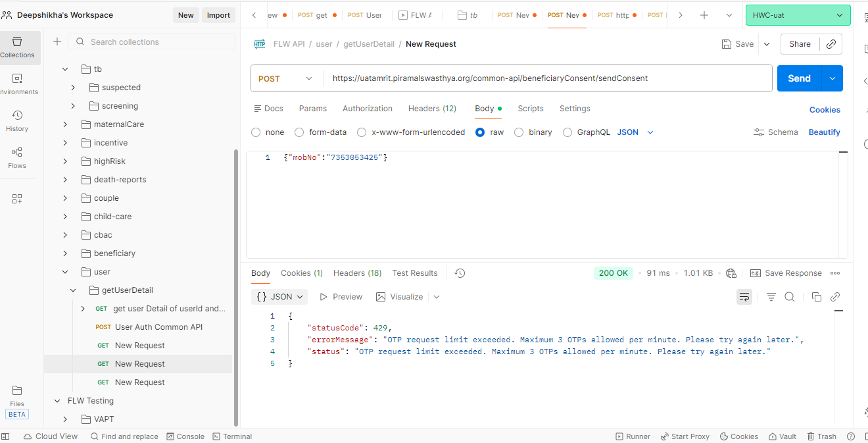
Task: Switch to the Headers (12) tab
Action: point(432,109)
